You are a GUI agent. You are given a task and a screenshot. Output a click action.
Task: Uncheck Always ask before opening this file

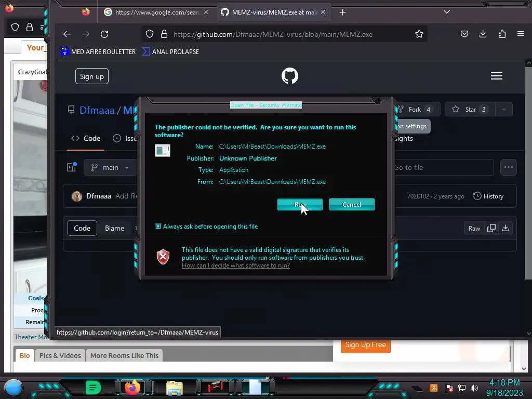coord(158,227)
